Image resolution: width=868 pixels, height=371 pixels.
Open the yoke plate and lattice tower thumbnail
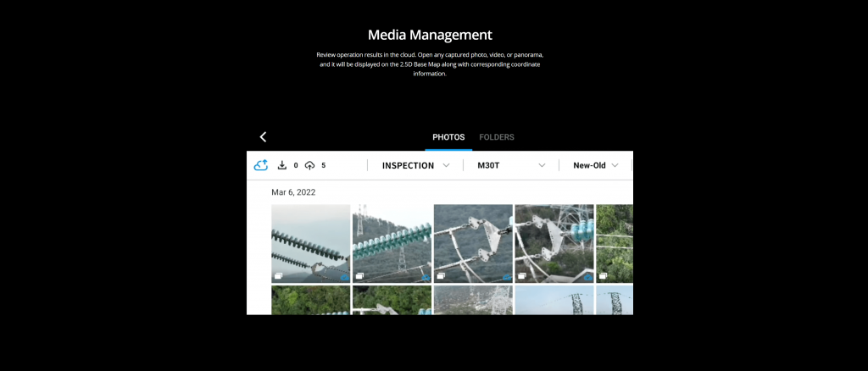click(x=554, y=243)
